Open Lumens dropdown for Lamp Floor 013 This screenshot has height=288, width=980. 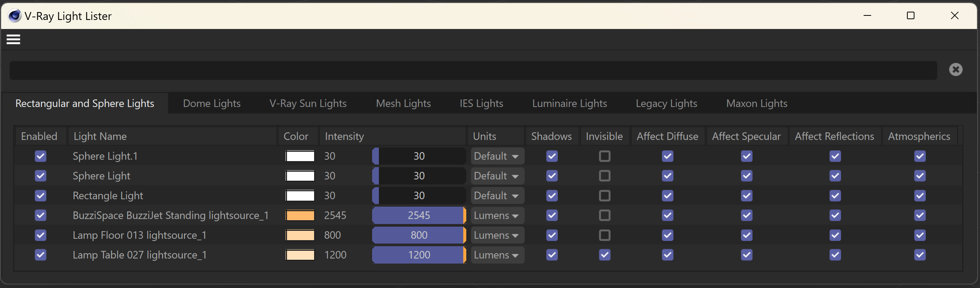497,235
